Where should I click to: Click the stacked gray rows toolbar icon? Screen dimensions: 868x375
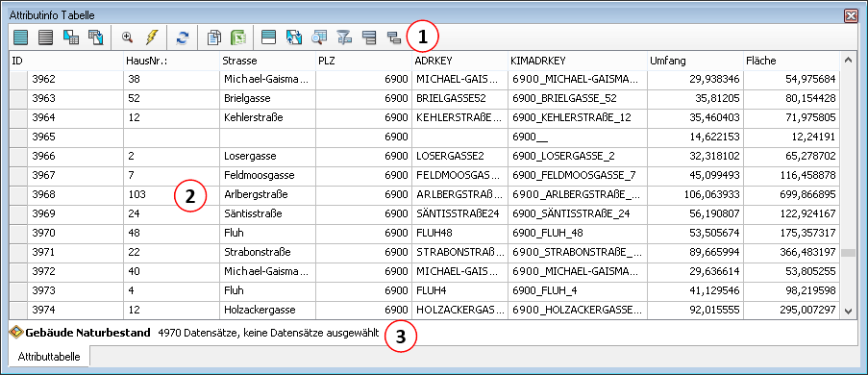(x=369, y=37)
